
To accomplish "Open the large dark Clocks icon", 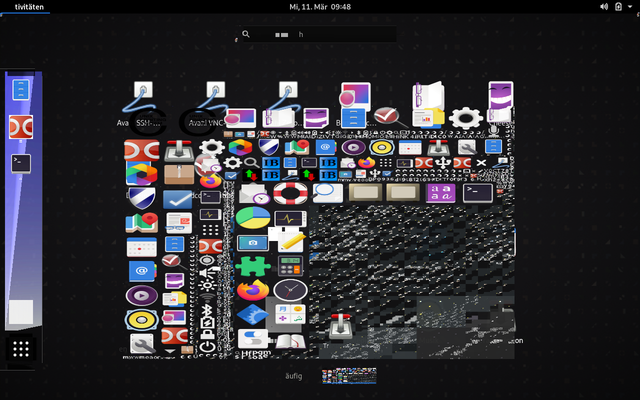I will click(x=290, y=290).
